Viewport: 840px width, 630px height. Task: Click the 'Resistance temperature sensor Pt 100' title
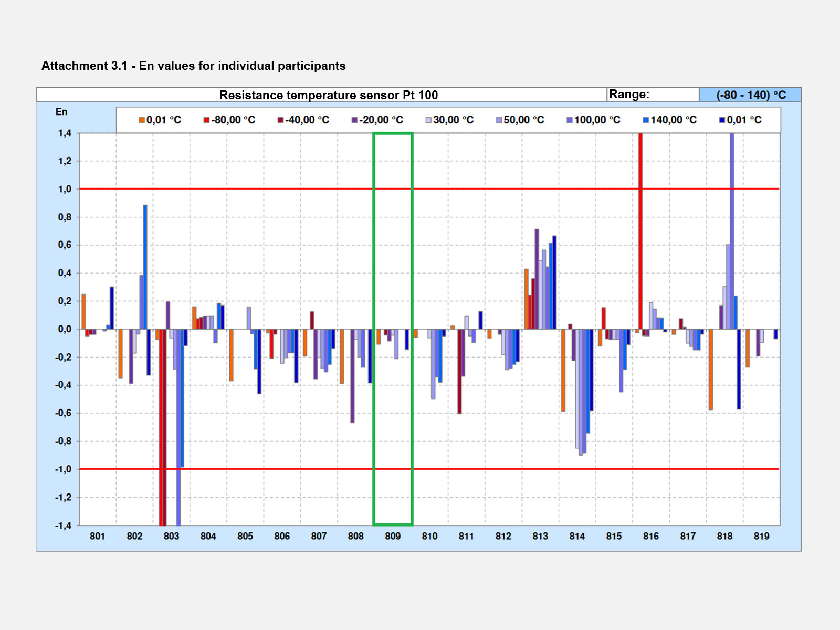pos(329,95)
